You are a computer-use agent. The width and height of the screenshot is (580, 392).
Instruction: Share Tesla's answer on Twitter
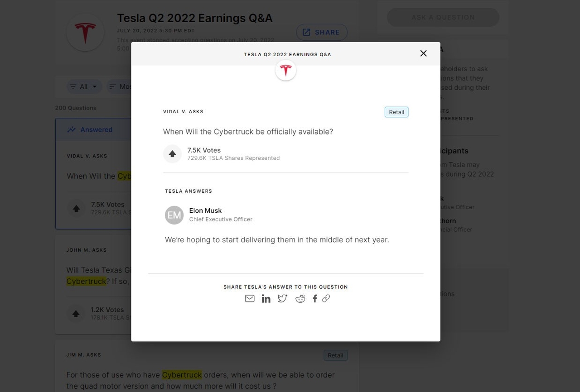pos(283,298)
